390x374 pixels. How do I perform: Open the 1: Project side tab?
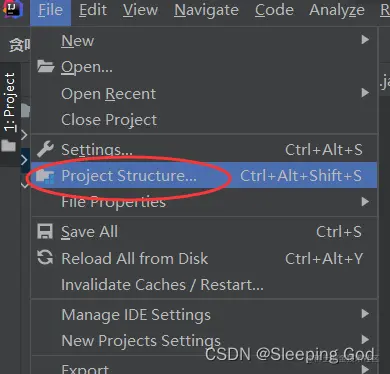pos(10,102)
